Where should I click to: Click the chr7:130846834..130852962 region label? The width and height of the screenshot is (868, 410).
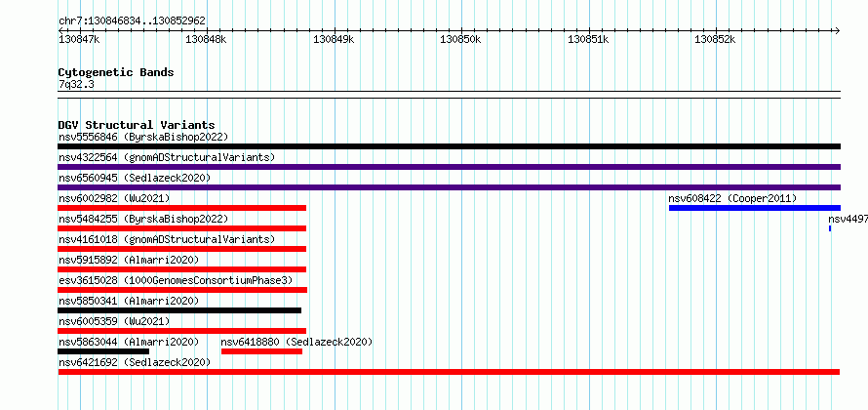click(x=132, y=21)
